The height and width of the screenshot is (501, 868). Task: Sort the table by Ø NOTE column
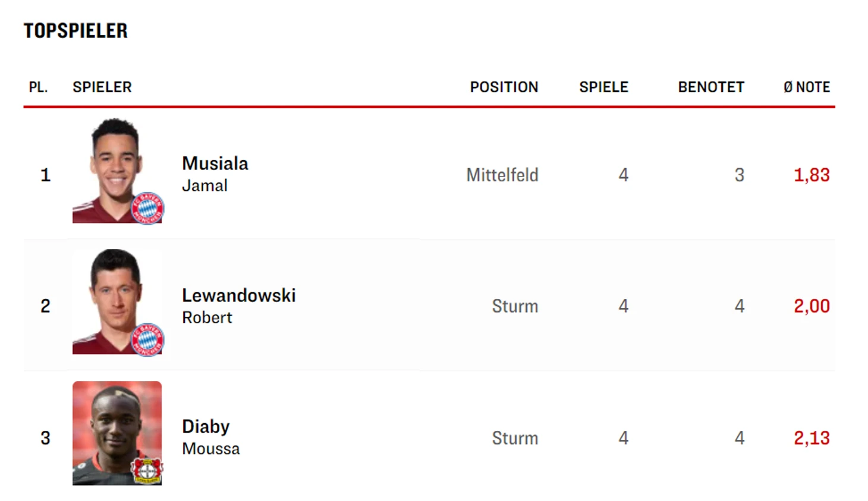click(806, 87)
